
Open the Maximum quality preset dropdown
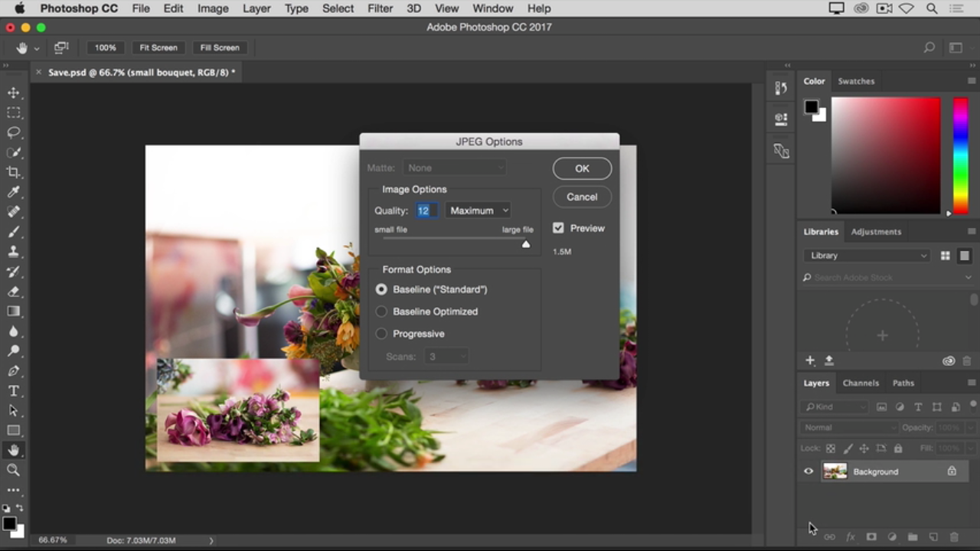[479, 210]
